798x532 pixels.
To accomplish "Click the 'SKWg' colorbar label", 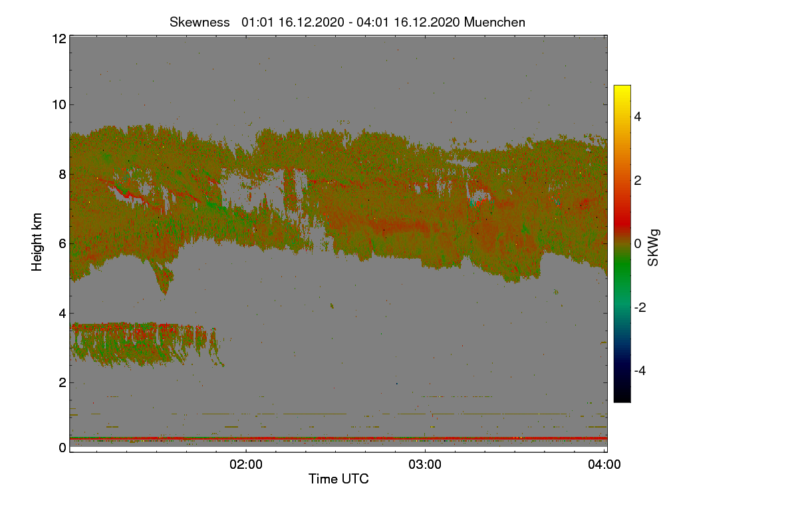I will pyautogui.click(x=654, y=247).
